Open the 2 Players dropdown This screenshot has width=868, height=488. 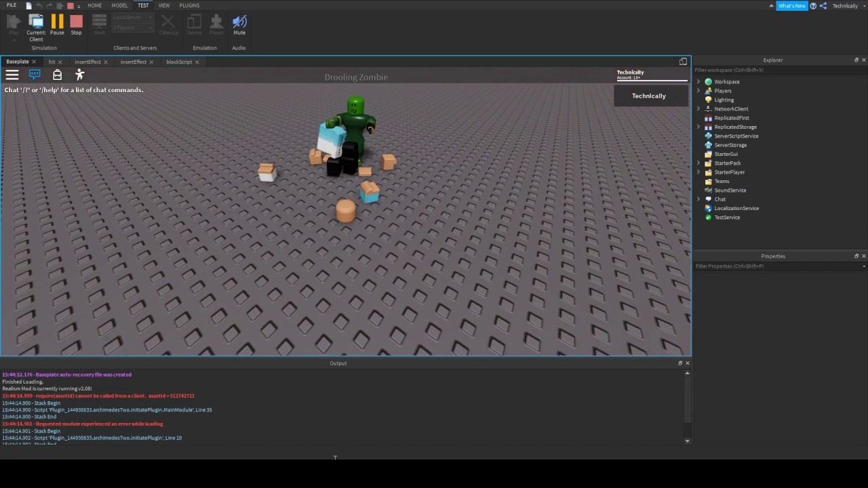pos(133,28)
